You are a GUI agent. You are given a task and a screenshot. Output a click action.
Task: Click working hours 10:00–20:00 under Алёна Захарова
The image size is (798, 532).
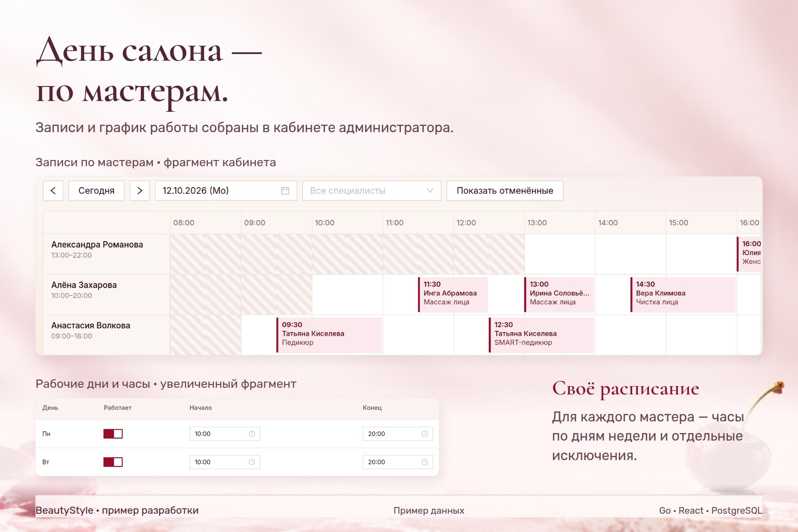pyautogui.click(x=71, y=296)
